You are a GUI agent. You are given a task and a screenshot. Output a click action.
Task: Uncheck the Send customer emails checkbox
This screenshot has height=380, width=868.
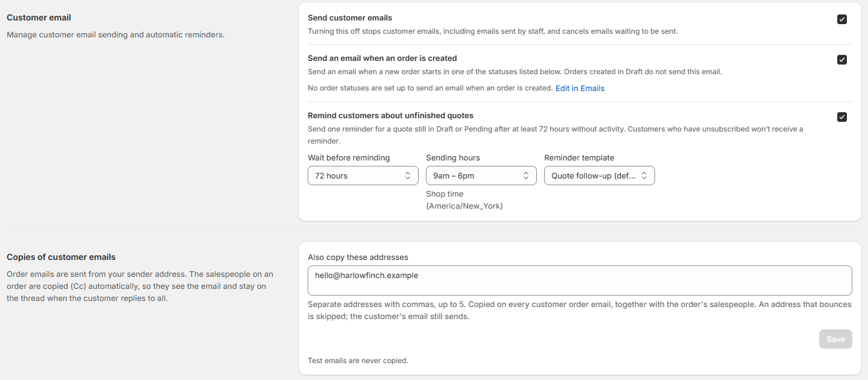[842, 19]
